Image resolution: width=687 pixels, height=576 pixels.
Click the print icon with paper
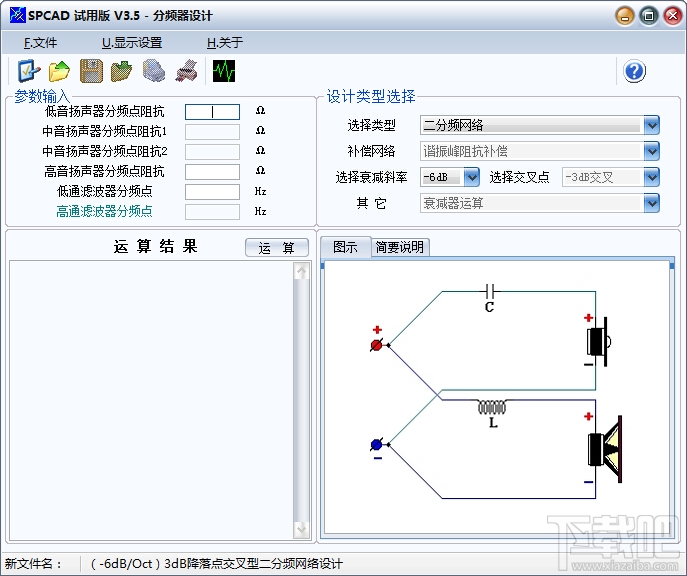[x=186, y=71]
